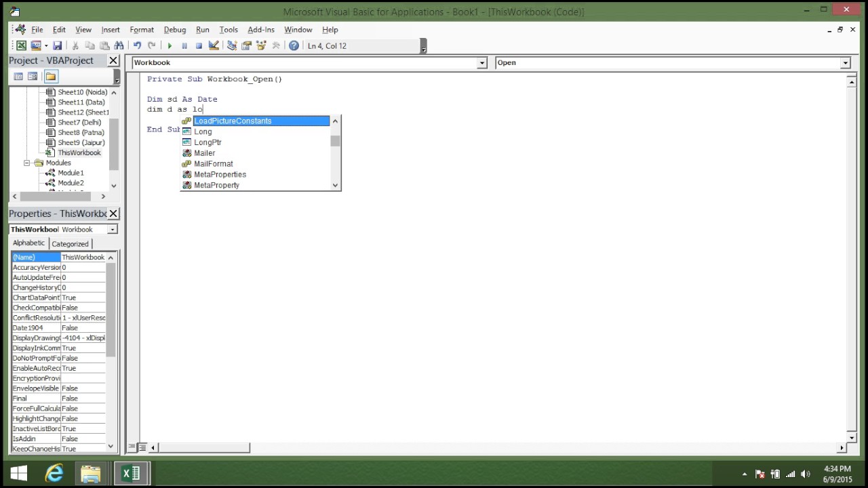This screenshot has height=488, width=868.
Task: Select Sheet8 (Patna) in project tree
Action: tap(81, 133)
